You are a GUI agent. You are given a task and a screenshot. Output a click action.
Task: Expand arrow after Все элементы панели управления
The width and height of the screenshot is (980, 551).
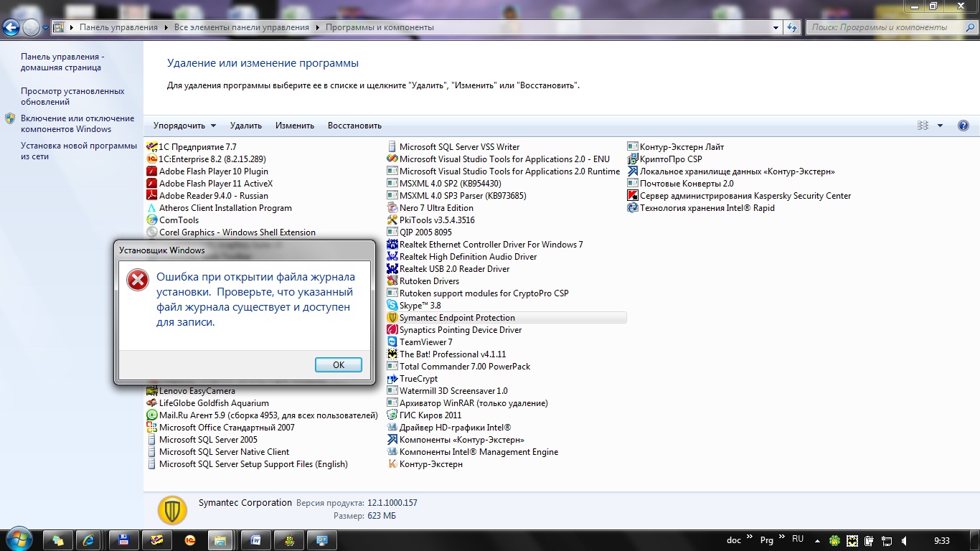click(x=317, y=27)
